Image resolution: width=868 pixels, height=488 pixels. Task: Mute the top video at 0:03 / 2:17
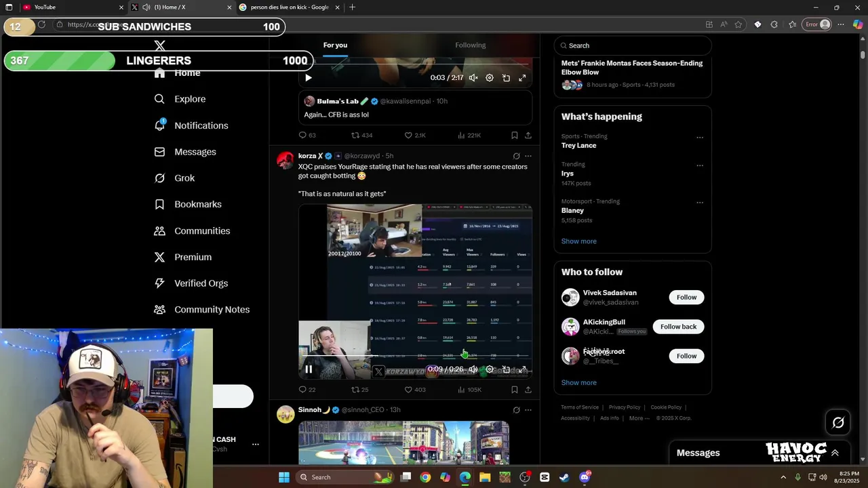(x=473, y=78)
